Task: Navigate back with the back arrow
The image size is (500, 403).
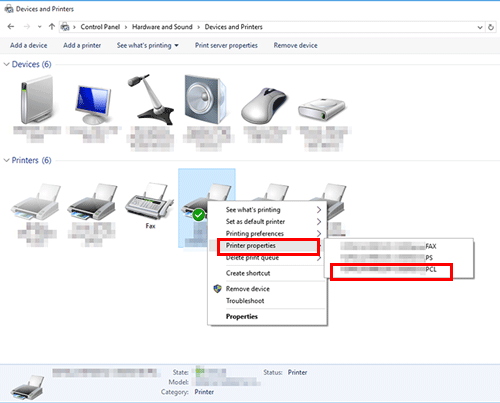Action: coord(11,27)
